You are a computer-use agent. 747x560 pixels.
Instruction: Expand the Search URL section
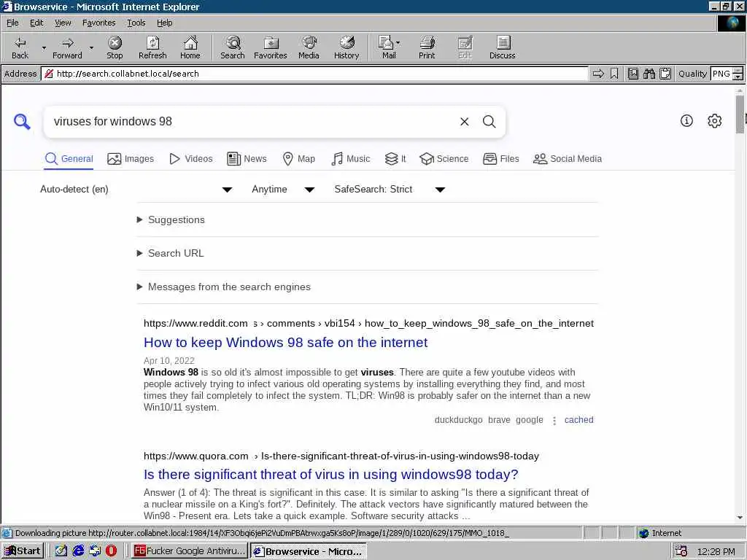click(x=171, y=253)
